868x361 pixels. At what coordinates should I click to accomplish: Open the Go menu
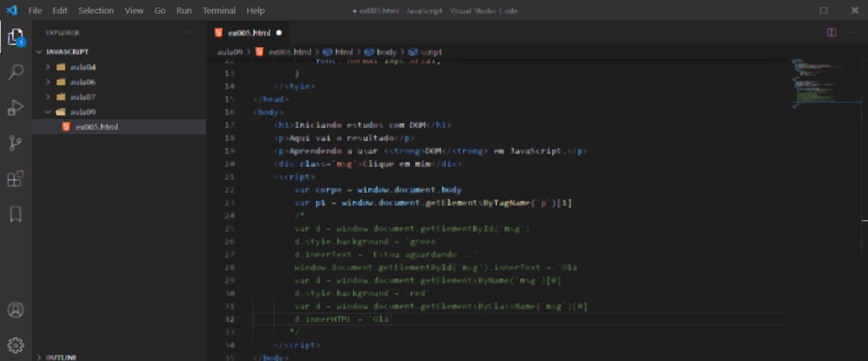coord(160,10)
